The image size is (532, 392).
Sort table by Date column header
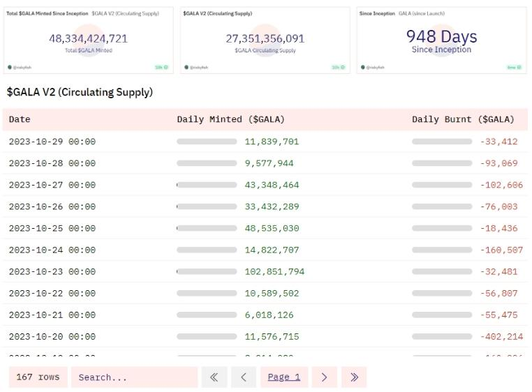click(20, 119)
